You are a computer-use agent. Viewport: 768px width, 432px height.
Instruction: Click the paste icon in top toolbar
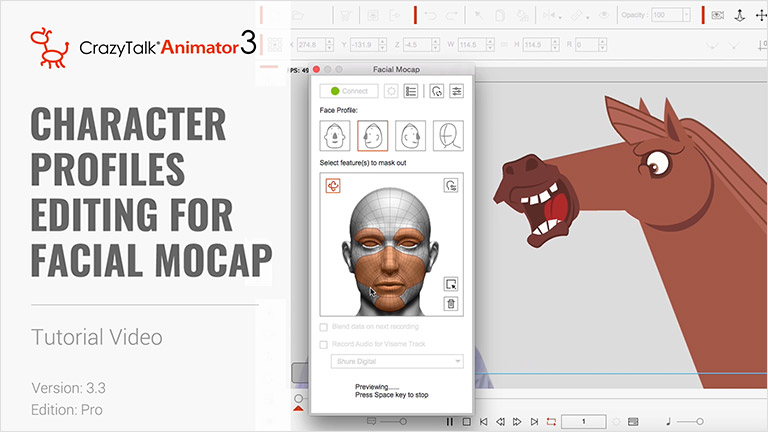(x=523, y=16)
